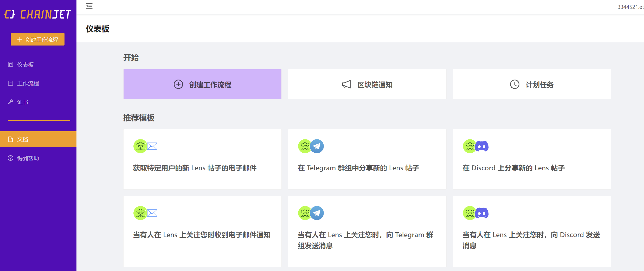Screen dimensions: 644x271
Task: Open template 在 Discord 上分享新的 Lens 帖子
Action: (532, 159)
